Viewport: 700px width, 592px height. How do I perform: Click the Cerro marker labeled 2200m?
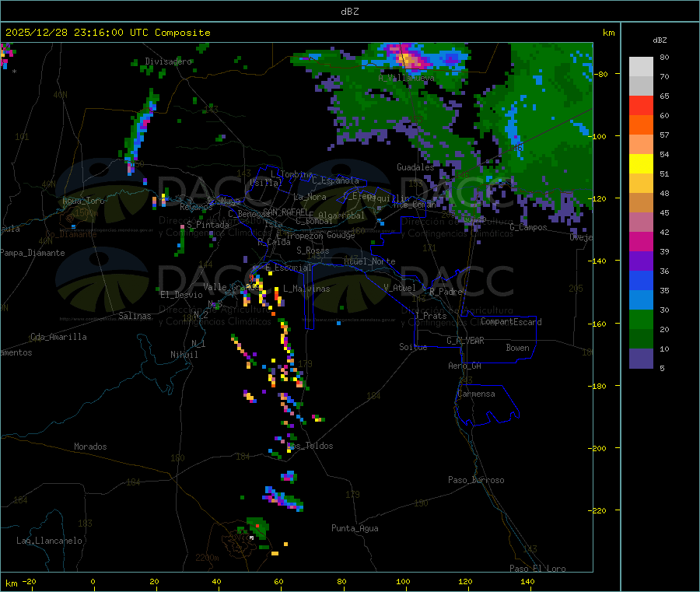coord(207,558)
